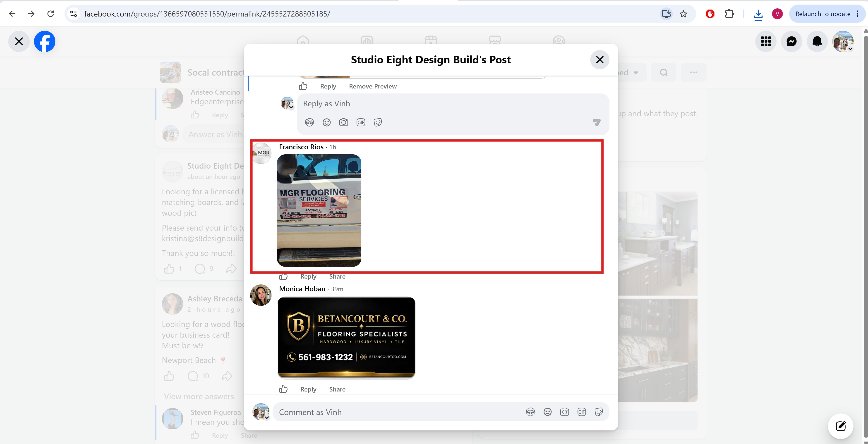Open site information icon in address bar
868x444 pixels.
(73, 14)
